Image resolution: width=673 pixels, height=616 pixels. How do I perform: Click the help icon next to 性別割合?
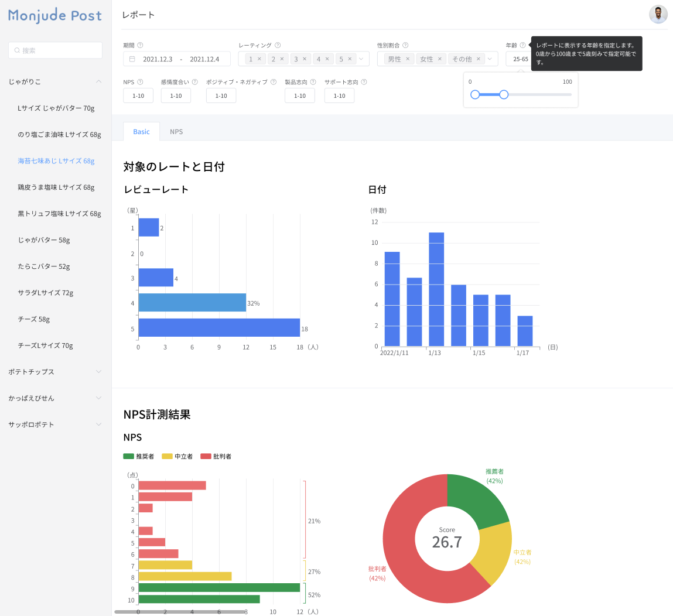(x=405, y=45)
